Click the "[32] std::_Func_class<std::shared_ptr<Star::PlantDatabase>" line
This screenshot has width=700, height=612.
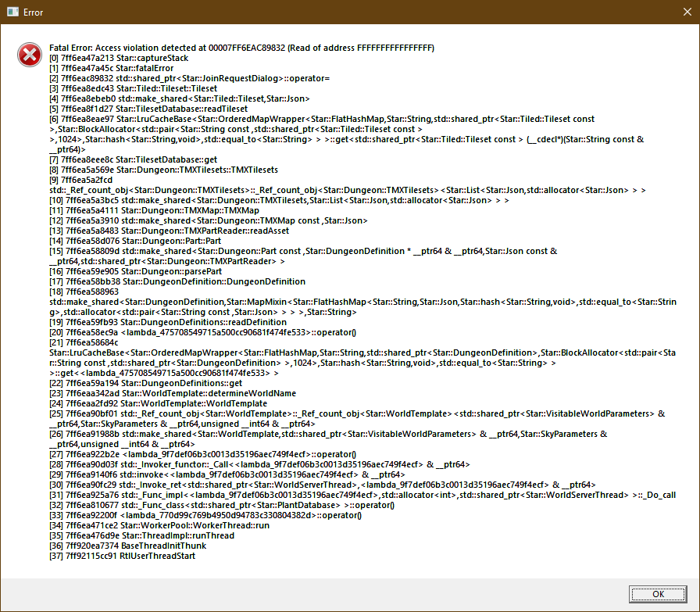coord(222,505)
